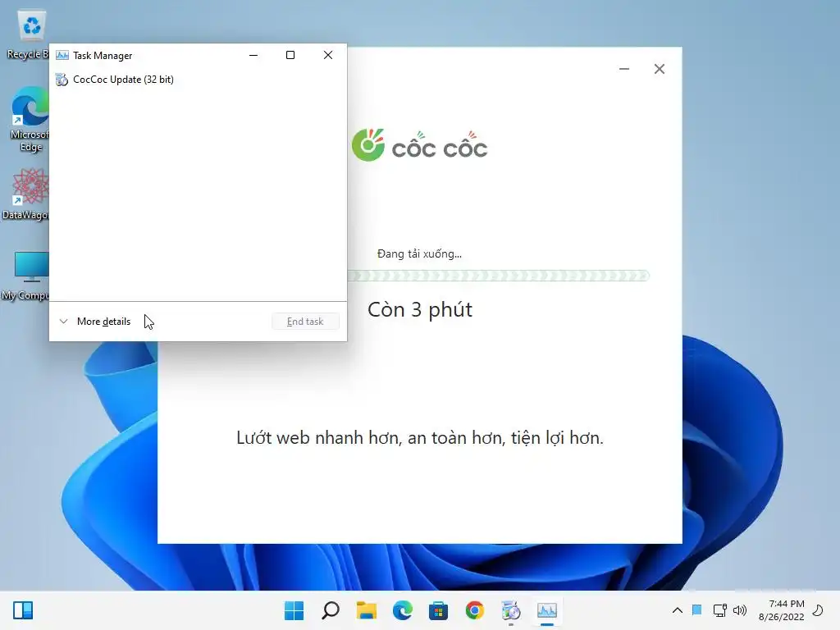Open Microsoft Store from taskbar
This screenshot has height=630, width=840.
tap(438, 610)
